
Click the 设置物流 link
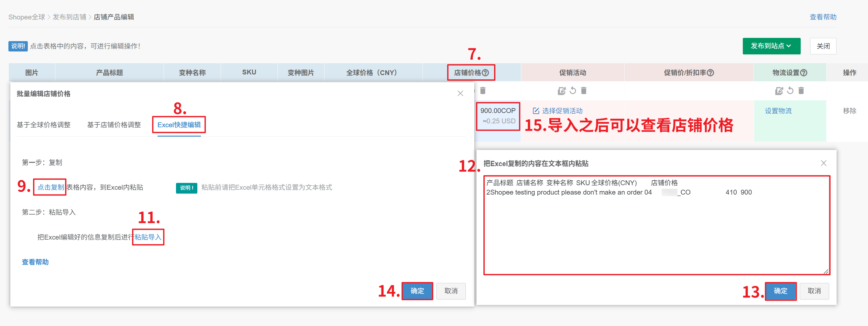pyautogui.click(x=778, y=111)
